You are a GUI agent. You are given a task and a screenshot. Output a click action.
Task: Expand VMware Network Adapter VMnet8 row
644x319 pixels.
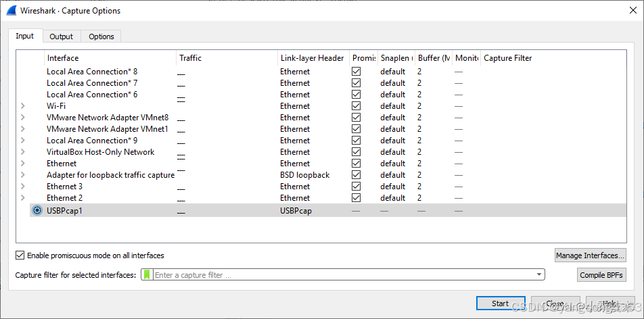23,118
